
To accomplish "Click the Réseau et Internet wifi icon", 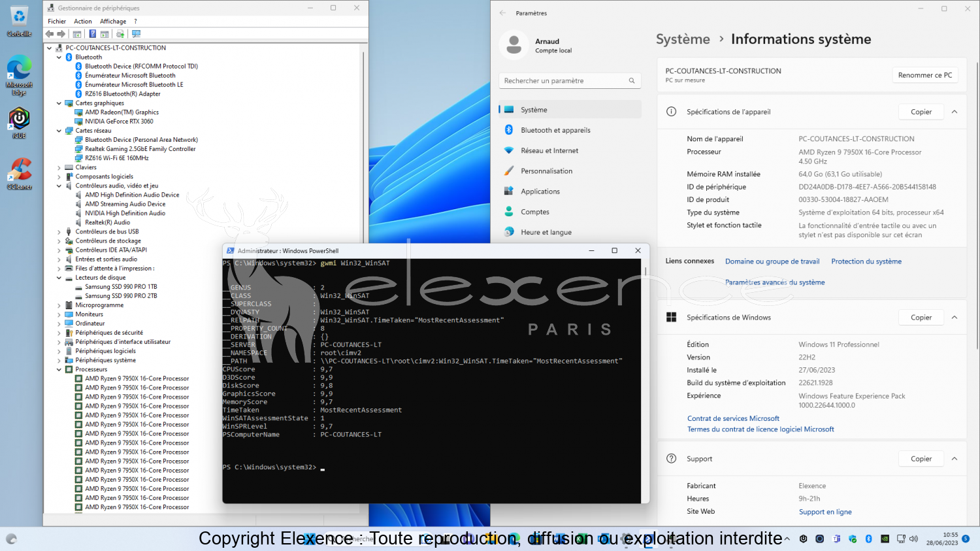I will (509, 150).
